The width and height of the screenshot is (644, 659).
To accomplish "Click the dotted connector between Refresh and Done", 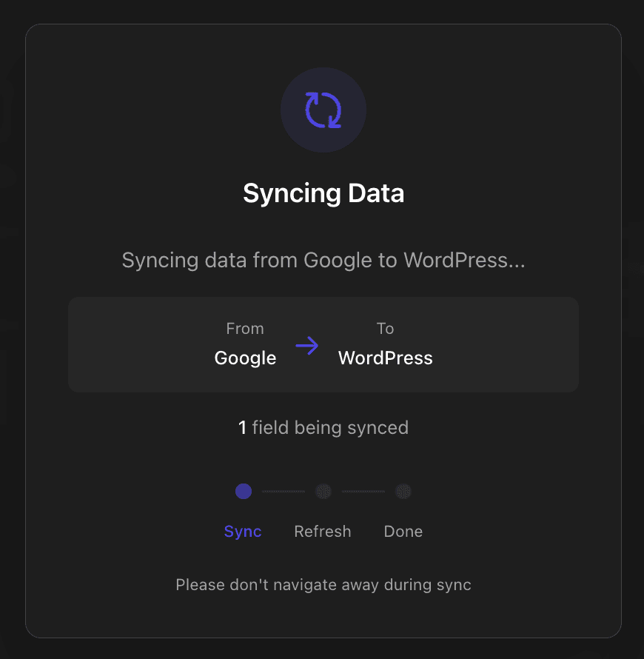I will [363, 491].
